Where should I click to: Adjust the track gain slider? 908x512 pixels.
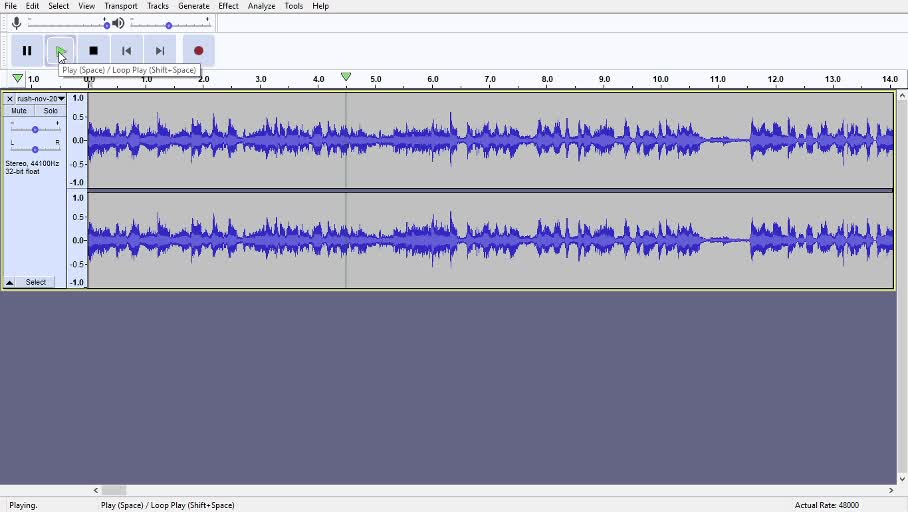coord(35,129)
